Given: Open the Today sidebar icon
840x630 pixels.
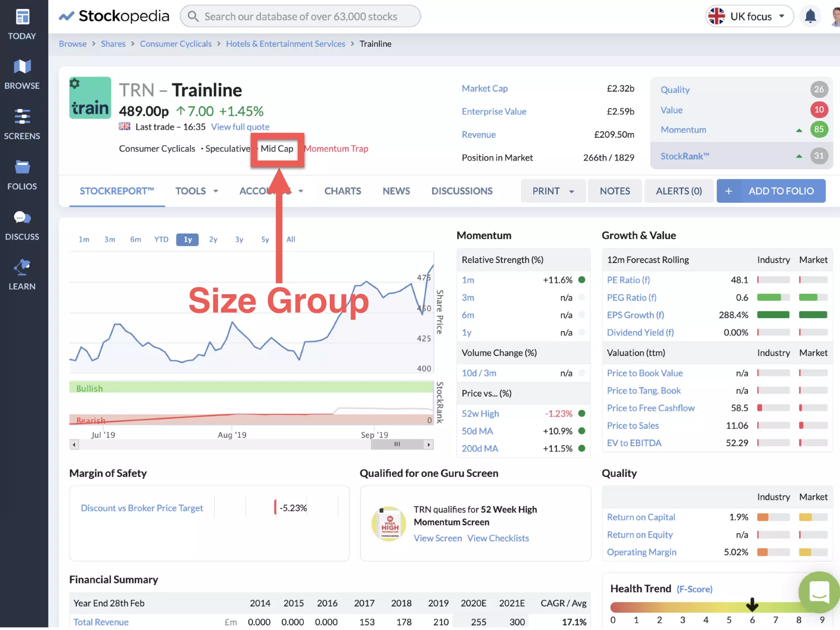Looking at the screenshot, I should (22, 17).
